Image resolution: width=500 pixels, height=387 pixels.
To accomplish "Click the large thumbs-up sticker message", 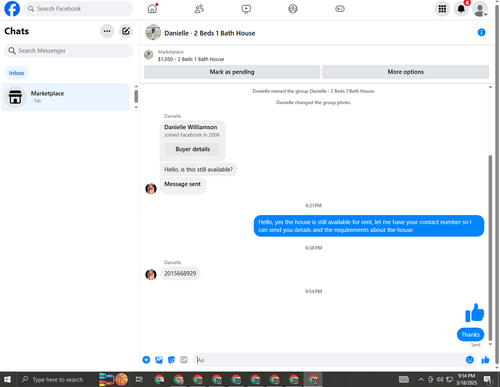I will pos(474,313).
